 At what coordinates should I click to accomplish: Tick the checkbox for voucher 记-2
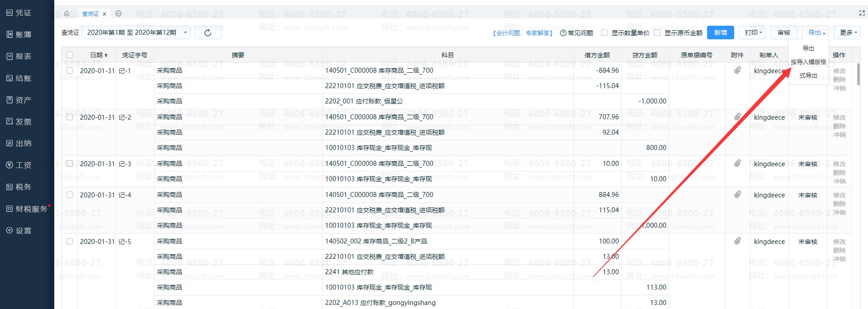[70, 117]
